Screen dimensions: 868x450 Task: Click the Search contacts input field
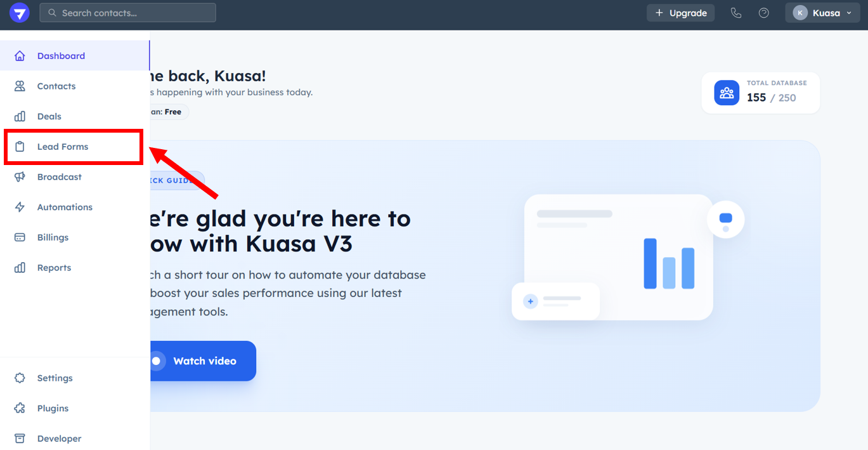point(128,13)
